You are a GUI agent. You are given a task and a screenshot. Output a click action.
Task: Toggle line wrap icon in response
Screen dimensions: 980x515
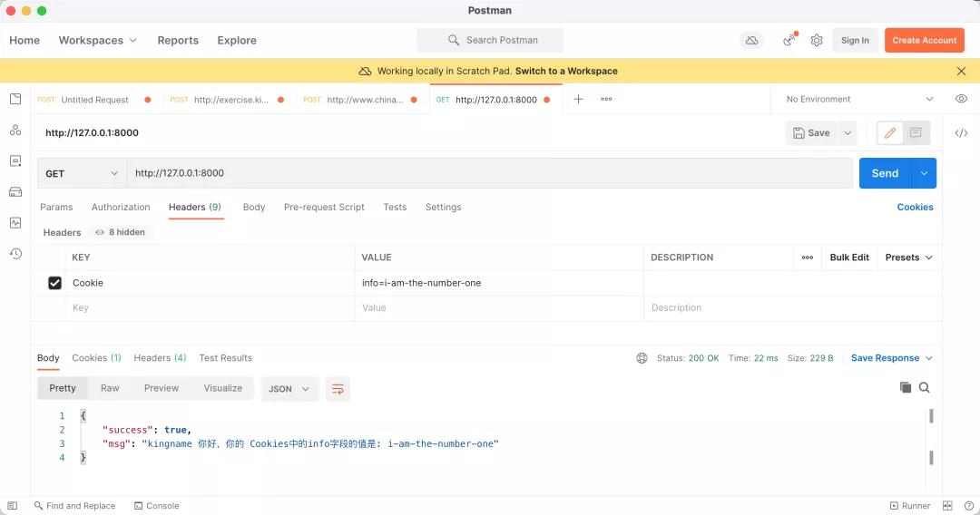pyautogui.click(x=338, y=389)
